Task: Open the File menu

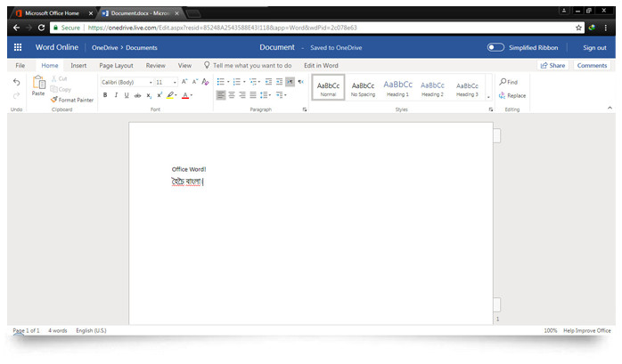Action: [20, 65]
